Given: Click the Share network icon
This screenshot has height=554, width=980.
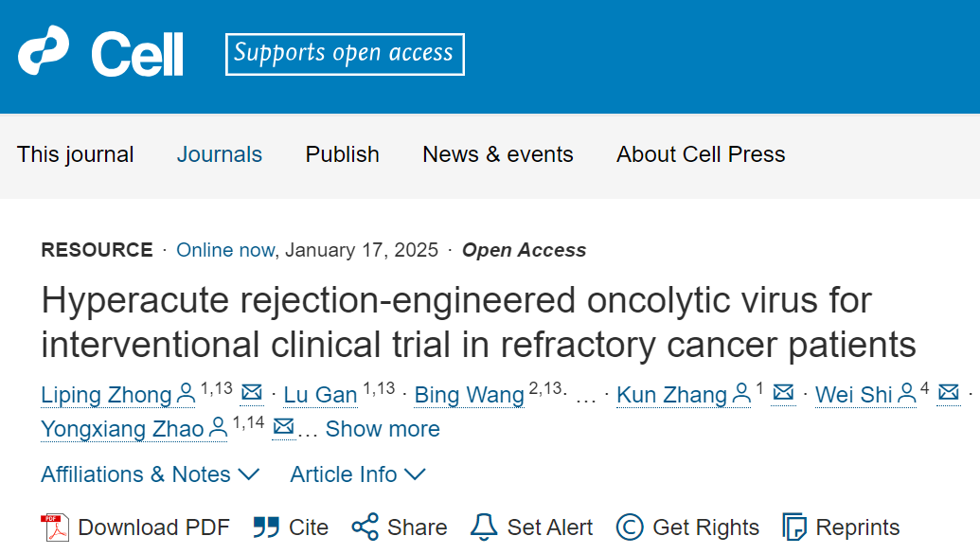Looking at the screenshot, I should 365,527.
